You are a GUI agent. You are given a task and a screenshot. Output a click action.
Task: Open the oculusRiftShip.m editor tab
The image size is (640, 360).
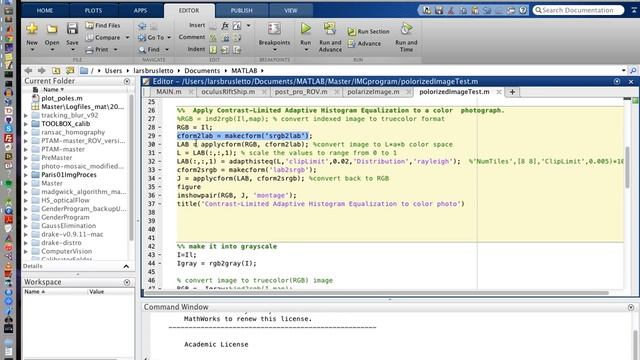(x=228, y=92)
